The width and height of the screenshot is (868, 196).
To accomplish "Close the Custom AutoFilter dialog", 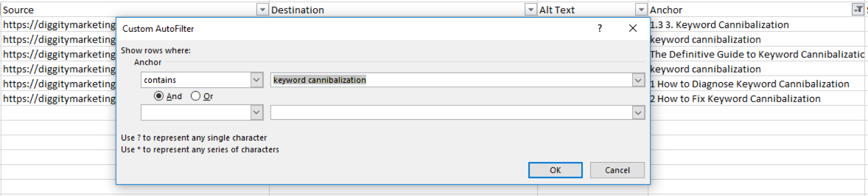I will 633,29.
